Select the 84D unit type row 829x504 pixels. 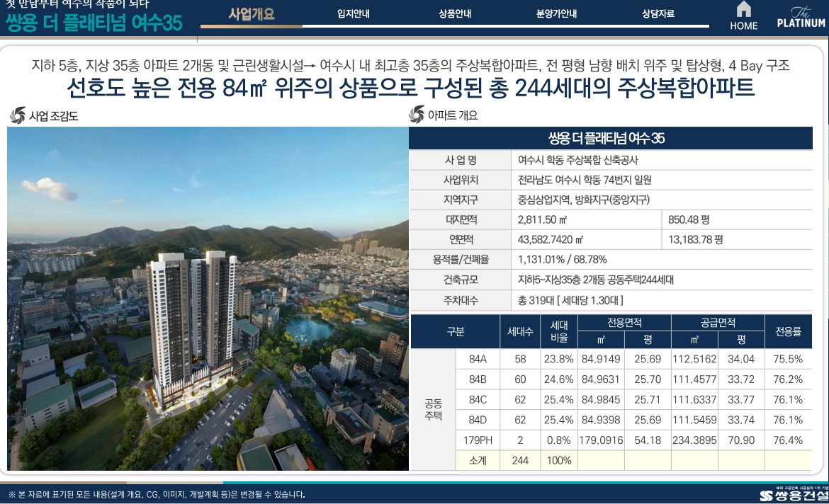tap(634, 420)
